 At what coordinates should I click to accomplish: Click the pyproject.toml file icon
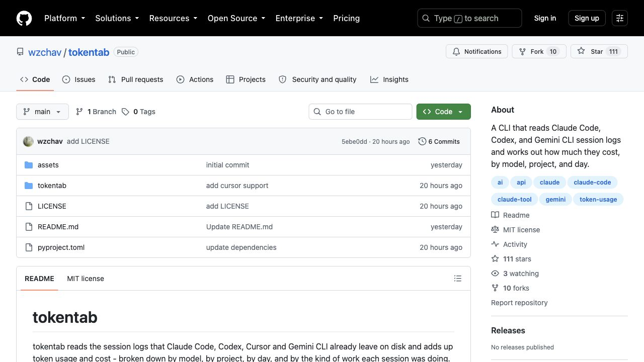tap(29, 247)
